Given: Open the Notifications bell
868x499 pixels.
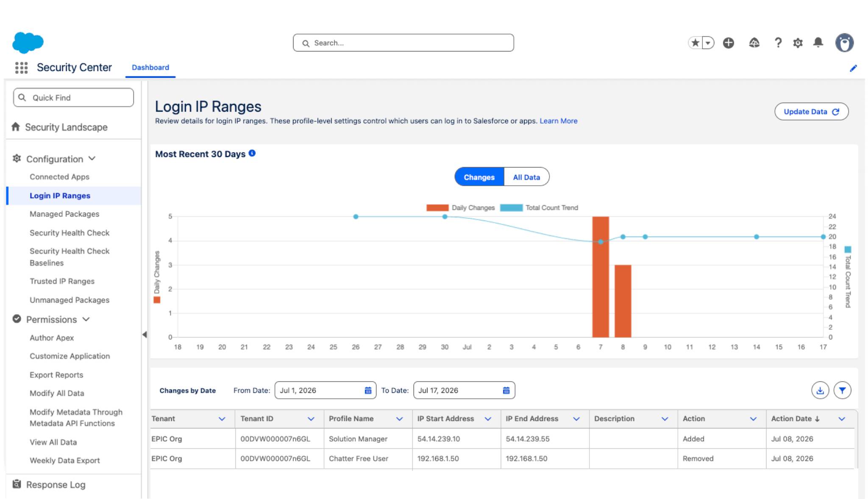Looking at the screenshot, I should click(818, 43).
